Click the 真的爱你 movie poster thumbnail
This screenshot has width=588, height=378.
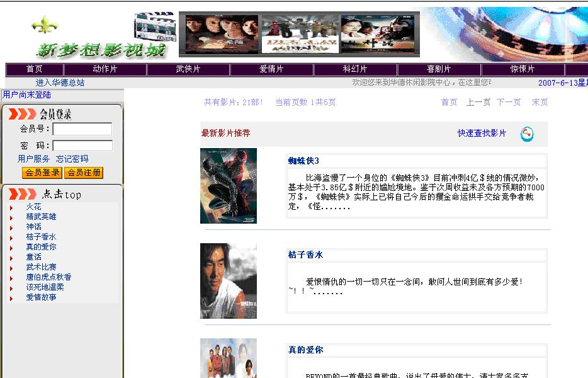229,358
